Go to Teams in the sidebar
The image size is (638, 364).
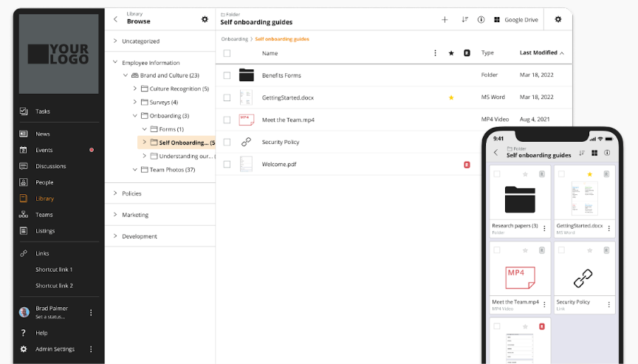pyautogui.click(x=44, y=215)
